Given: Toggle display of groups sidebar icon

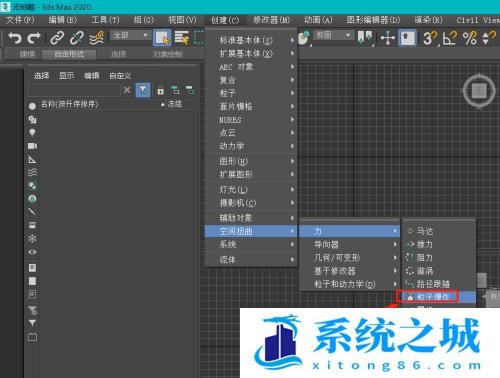Looking at the screenshot, I should coord(32,186).
